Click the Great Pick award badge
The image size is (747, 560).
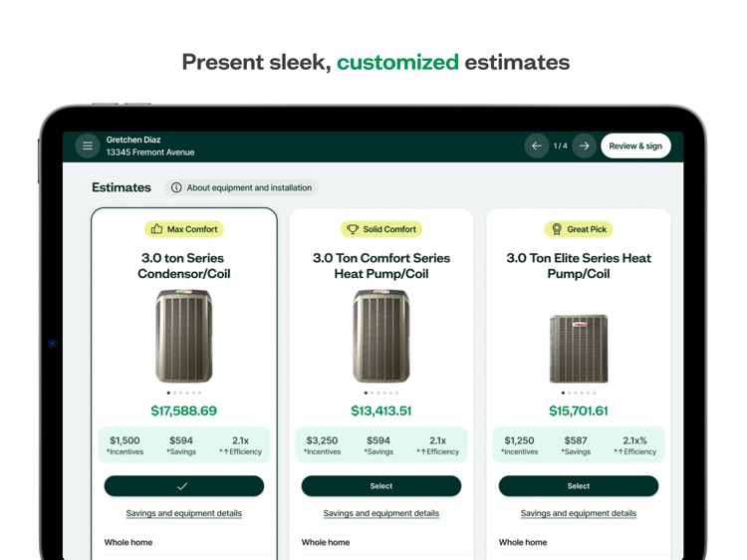578,229
